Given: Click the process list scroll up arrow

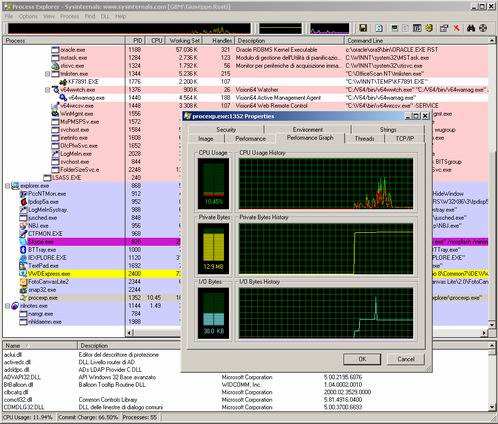Looking at the screenshot, I should click(492, 40).
